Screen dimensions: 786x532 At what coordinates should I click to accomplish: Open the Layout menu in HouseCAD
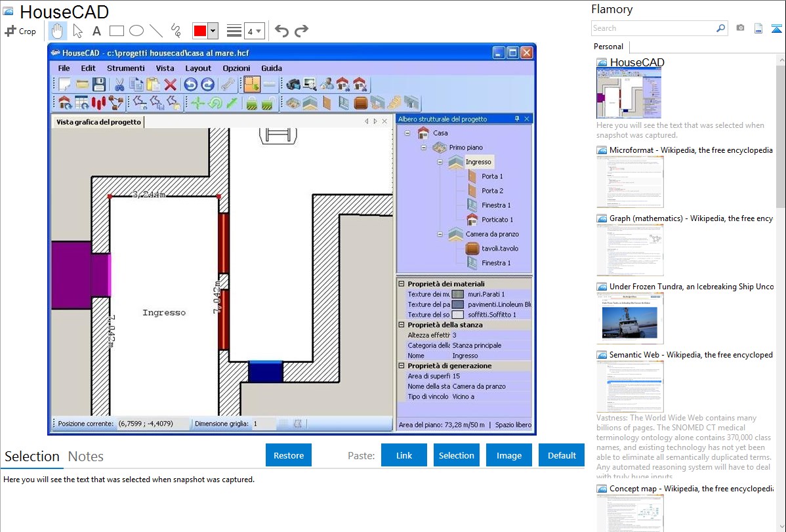pos(198,68)
